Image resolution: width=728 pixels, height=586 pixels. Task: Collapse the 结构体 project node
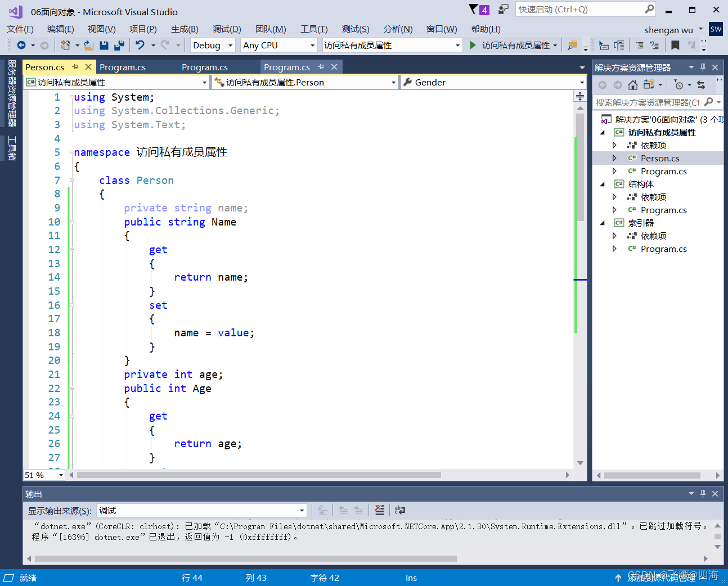pyautogui.click(x=603, y=184)
